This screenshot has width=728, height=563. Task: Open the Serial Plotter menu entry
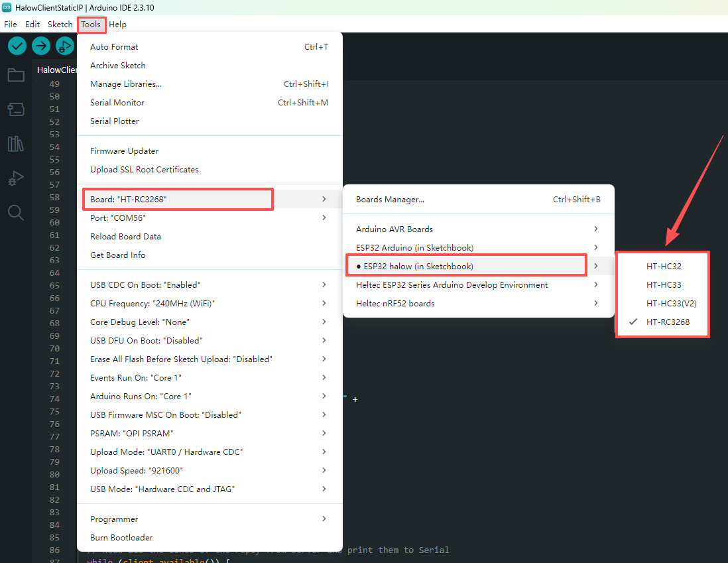210,121
